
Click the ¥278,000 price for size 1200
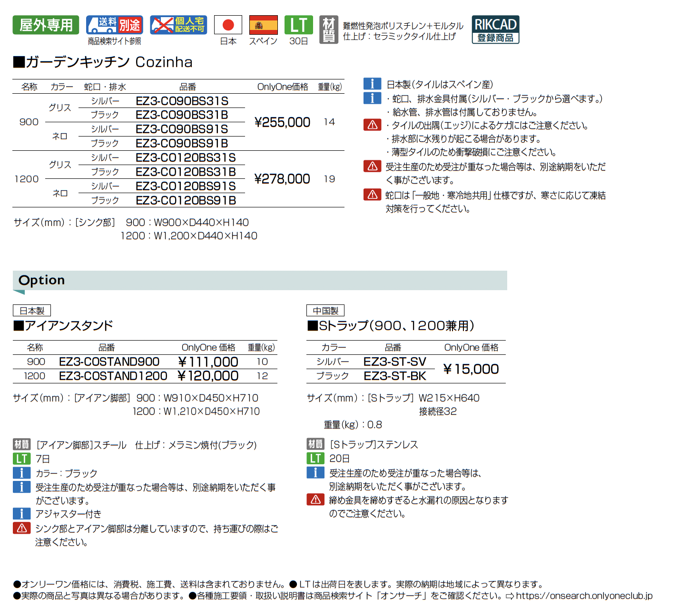point(282,179)
